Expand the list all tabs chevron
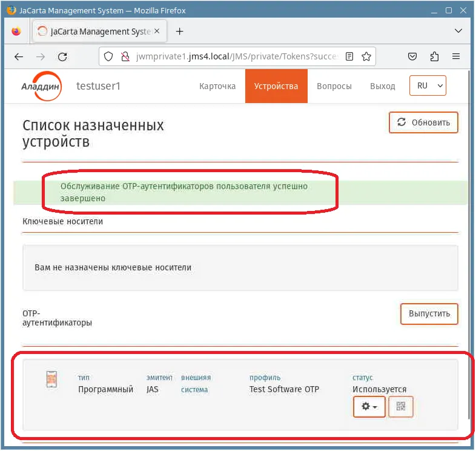 pos(458,31)
